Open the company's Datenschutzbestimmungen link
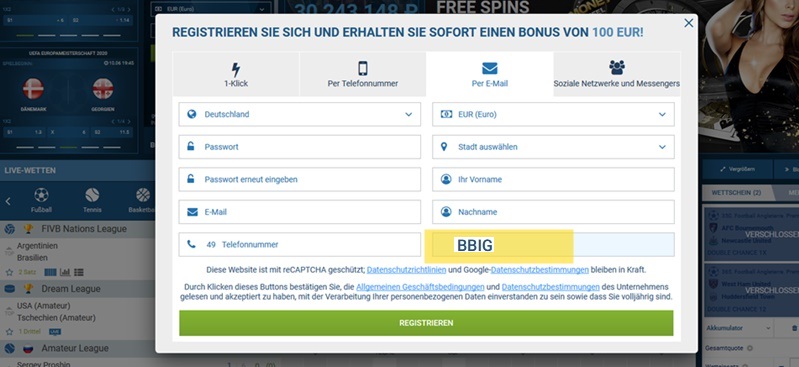Image resolution: width=799 pixels, height=367 pixels. 550,287
